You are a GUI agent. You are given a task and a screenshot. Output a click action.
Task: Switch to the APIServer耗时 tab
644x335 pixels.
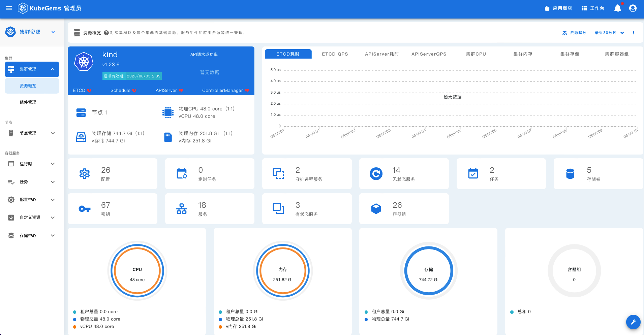(x=382, y=54)
